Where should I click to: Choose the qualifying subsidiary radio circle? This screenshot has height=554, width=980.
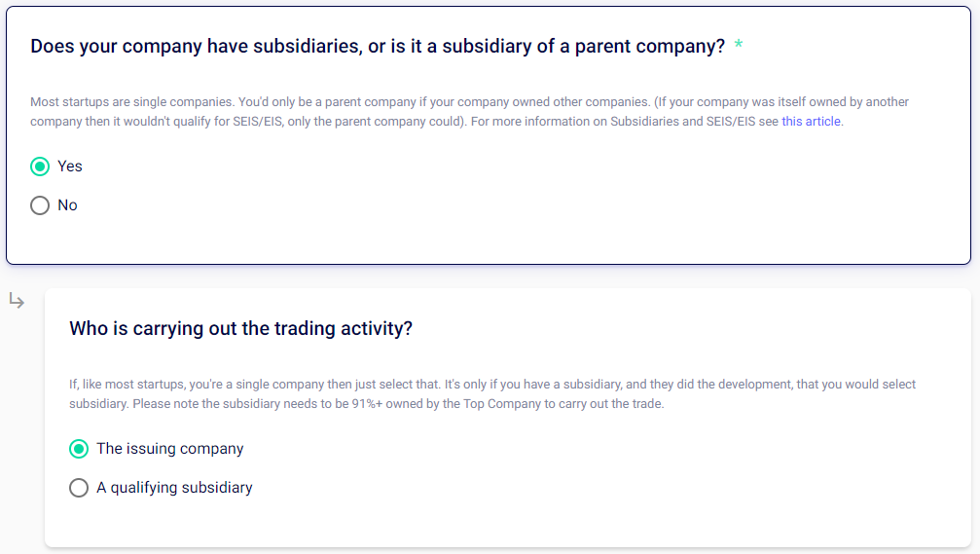click(x=79, y=488)
